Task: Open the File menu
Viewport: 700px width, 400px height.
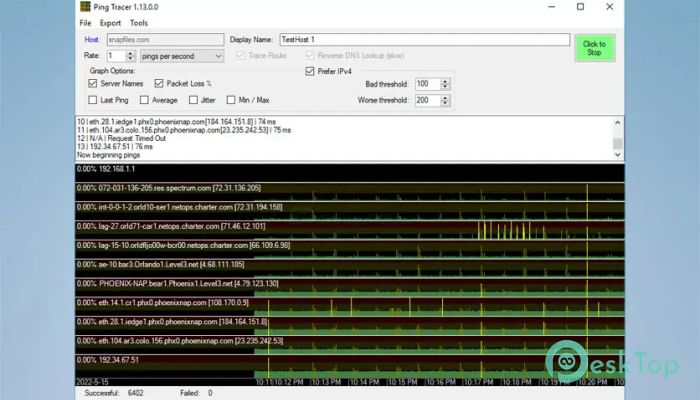Action: pos(85,23)
